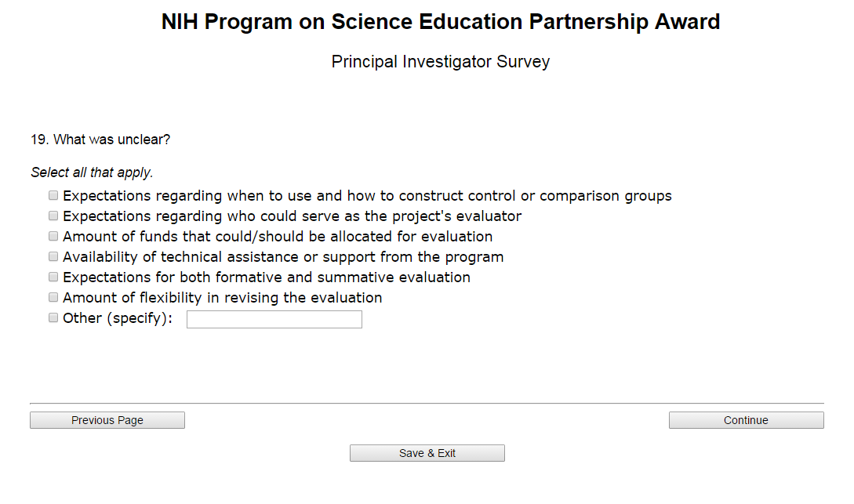Screen dimensions: 854x504
Task: Enable the funds allocated for evaluation checkbox
Action: [53, 236]
